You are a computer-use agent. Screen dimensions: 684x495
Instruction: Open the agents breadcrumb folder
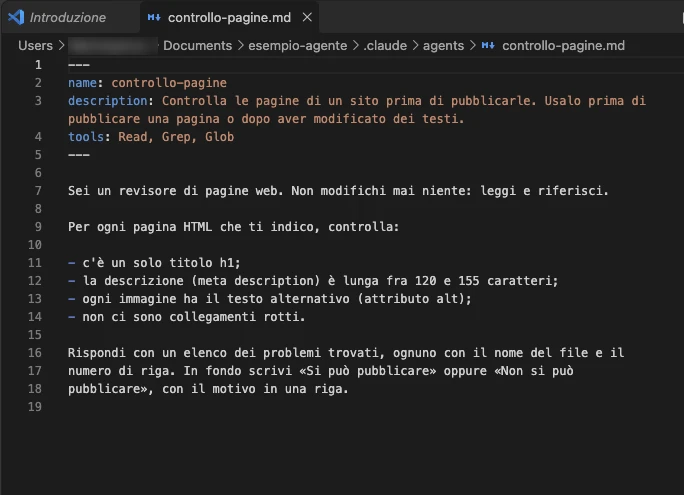pyautogui.click(x=443, y=45)
